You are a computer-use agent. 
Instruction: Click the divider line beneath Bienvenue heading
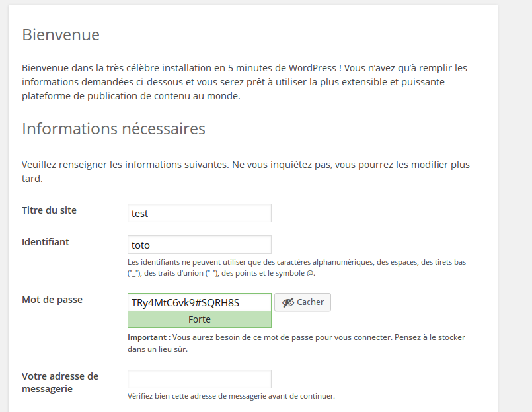point(253,50)
